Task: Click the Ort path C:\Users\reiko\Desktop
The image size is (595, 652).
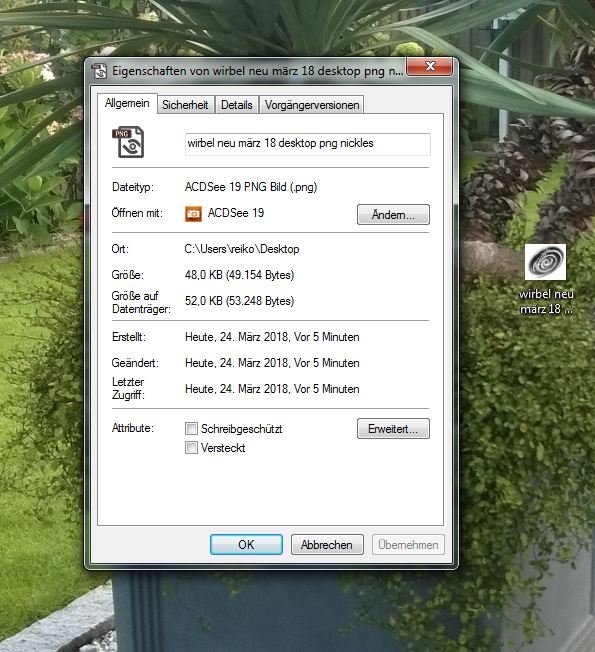Action: coord(242,249)
